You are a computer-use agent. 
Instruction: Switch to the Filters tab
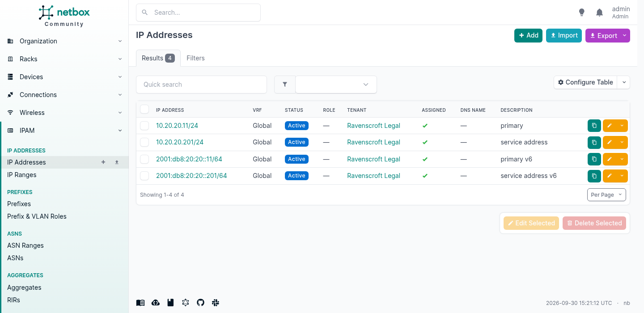click(195, 58)
